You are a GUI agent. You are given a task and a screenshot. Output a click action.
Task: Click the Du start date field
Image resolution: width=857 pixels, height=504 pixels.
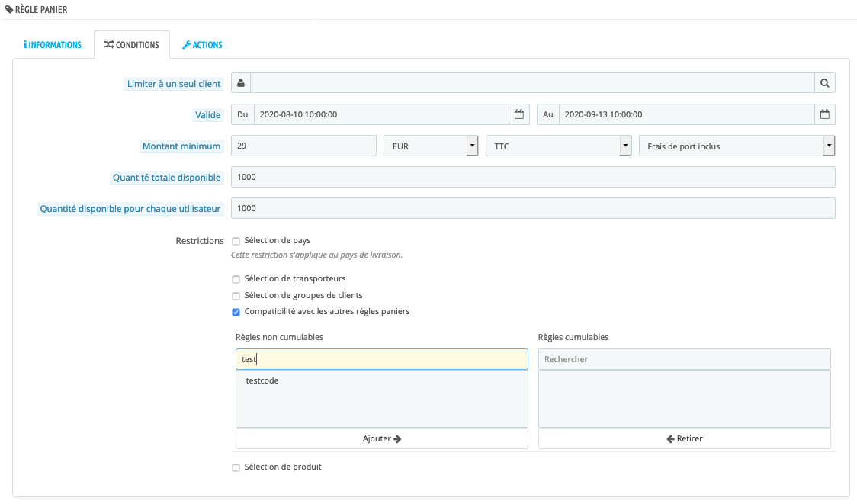pyautogui.click(x=382, y=114)
